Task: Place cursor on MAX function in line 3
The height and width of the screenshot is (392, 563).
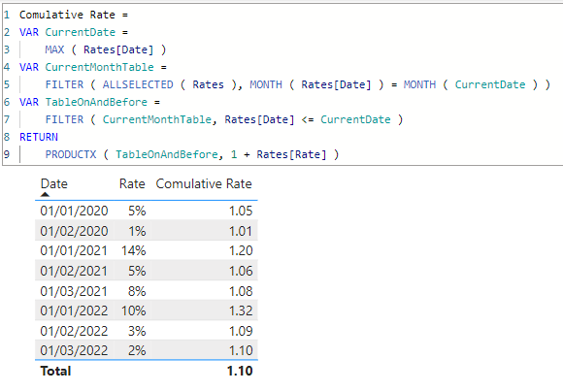Action: [x=54, y=49]
